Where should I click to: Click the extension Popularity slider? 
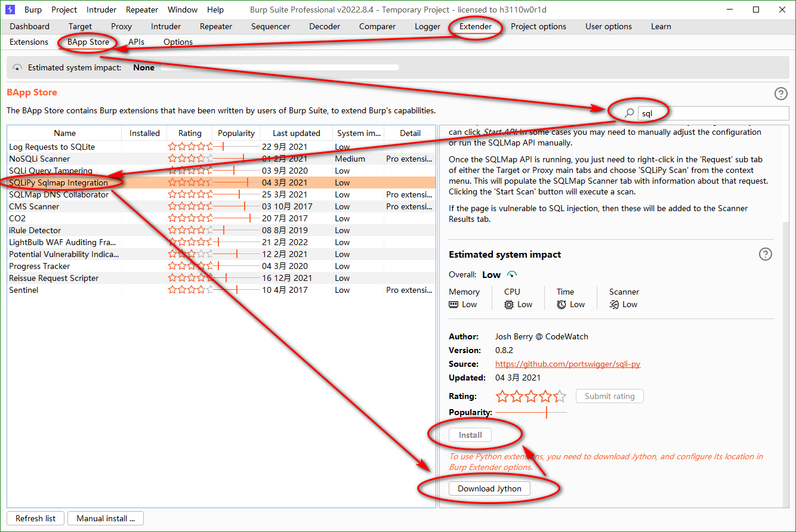tap(531, 412)
